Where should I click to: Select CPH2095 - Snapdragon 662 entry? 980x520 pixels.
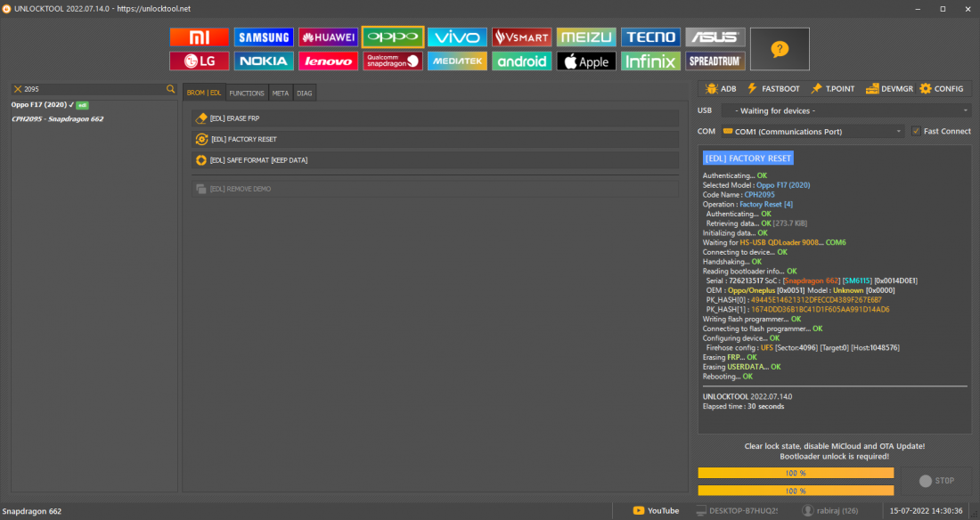58,118
